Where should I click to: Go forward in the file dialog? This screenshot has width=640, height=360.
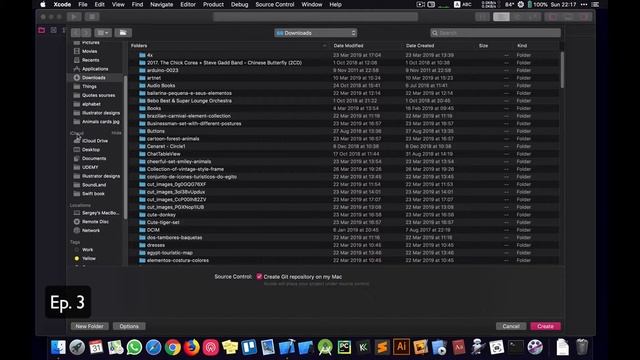(x=86, y=33)
